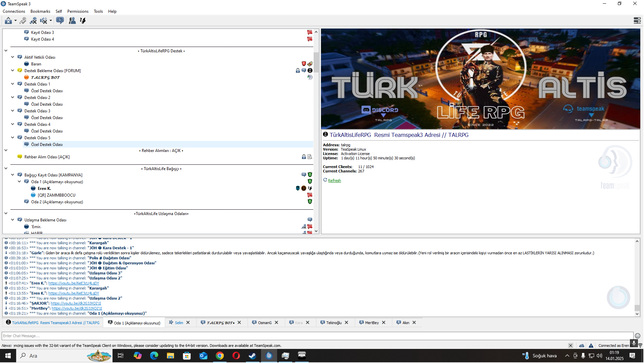Switch to the Oda 1 channel chat tab
This screenshot has height=363, width=644.
pos(134,323)
